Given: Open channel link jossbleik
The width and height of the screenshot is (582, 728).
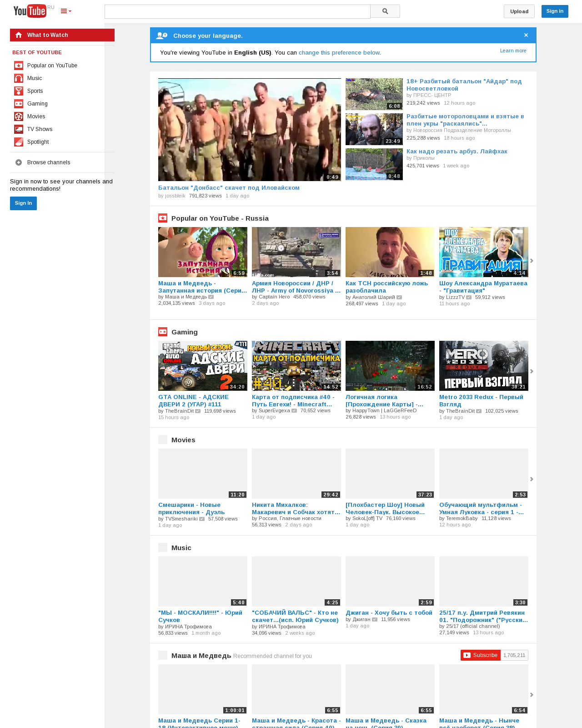Looking at the screenshot, I should click(x=175, y=196).
